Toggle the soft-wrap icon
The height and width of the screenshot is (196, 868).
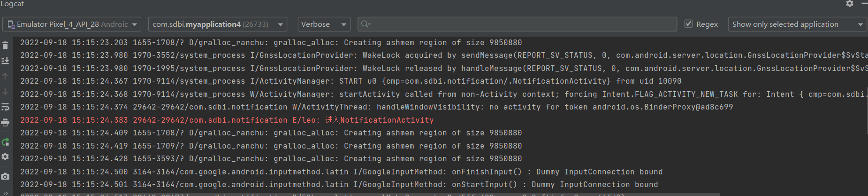[x=5, y=107]
